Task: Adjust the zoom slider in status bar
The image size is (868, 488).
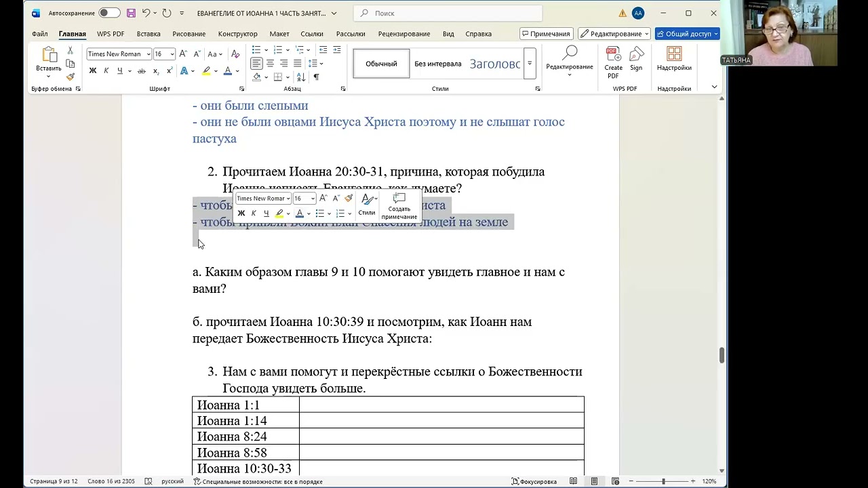Action: tap(663, 481)
